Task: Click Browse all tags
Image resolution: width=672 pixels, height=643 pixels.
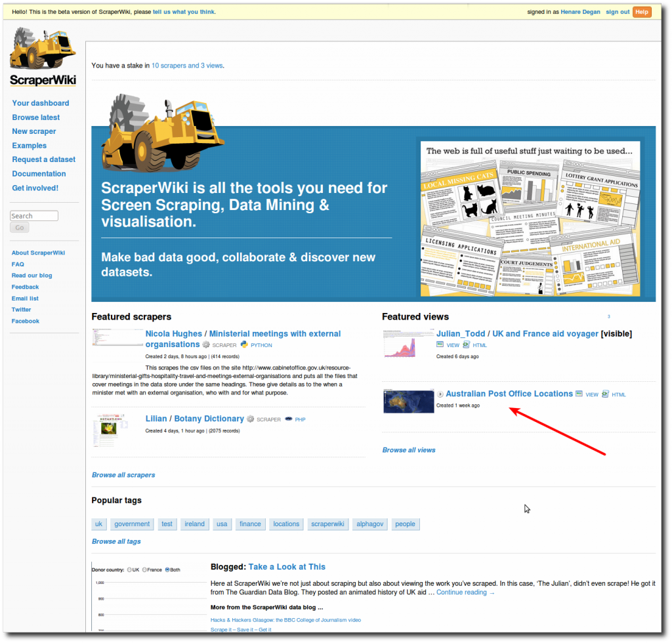Action: click(x=116, y=542)
